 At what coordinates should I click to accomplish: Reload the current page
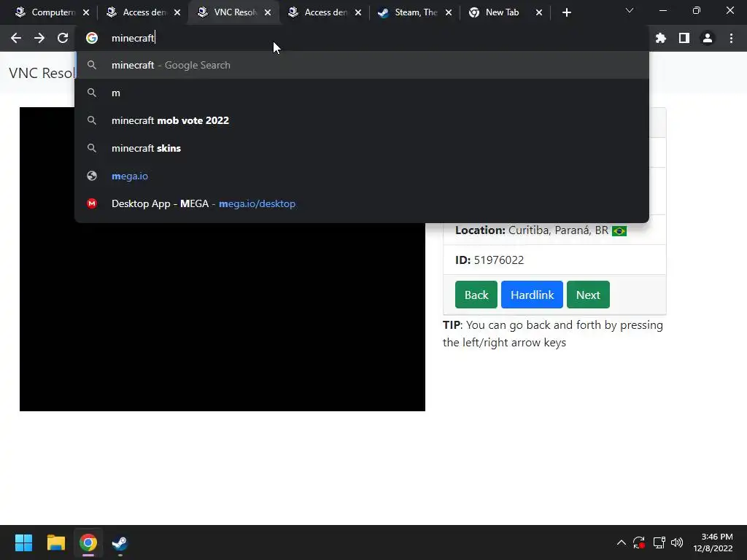click(63, 38)
